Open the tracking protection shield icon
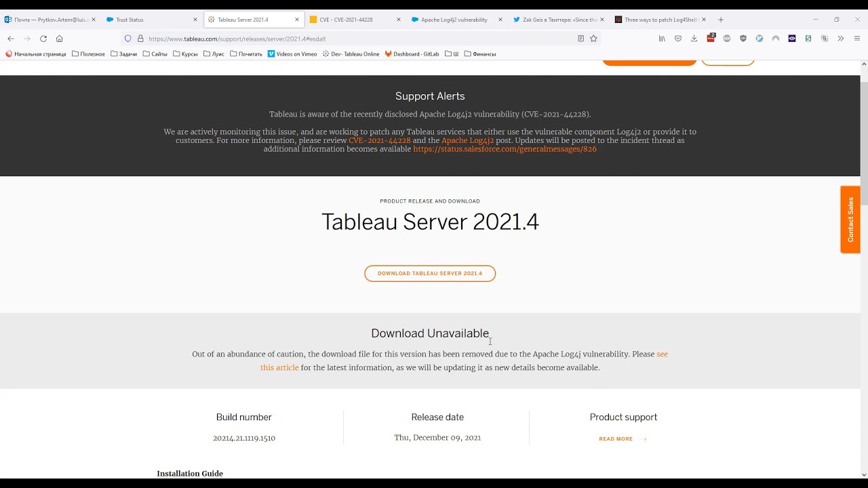 [x=127, y=39]
